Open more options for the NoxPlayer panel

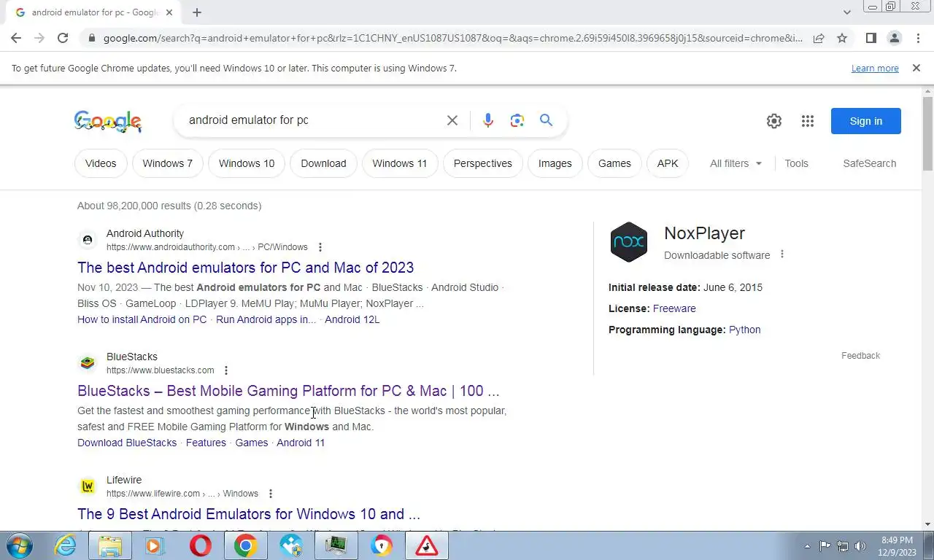pos(781,254)
